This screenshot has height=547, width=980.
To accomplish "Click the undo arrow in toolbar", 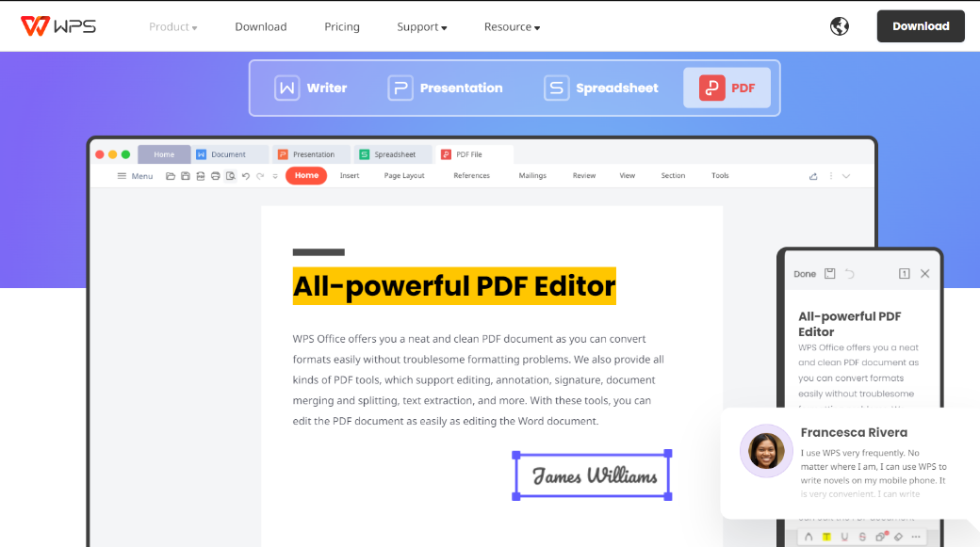I will click(246, 176).
